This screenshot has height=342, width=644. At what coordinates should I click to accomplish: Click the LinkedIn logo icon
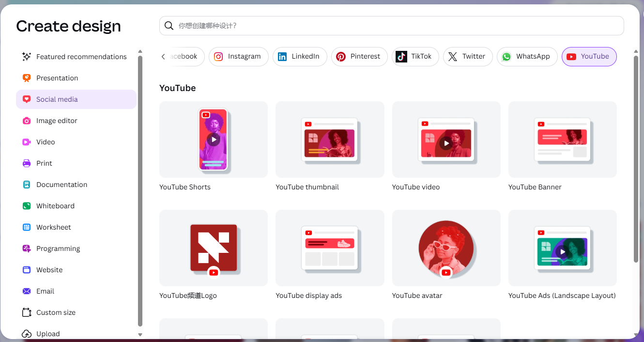282,57
